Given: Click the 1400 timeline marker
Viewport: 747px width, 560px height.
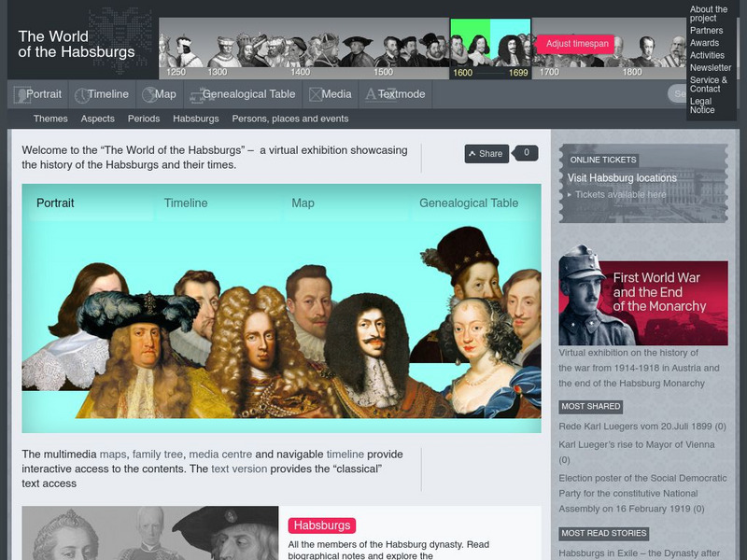Looking at the screenshot, I should (x=300, y=72).
